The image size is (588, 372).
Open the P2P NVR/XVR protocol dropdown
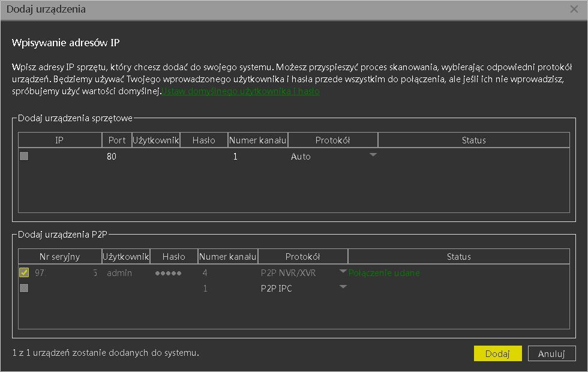pos(343,271)
